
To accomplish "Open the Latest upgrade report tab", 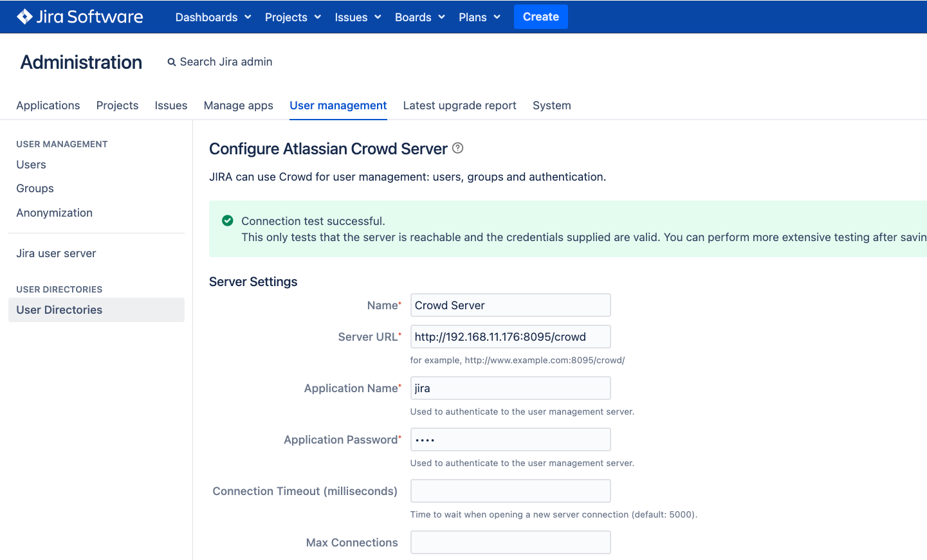I will 459,105.
